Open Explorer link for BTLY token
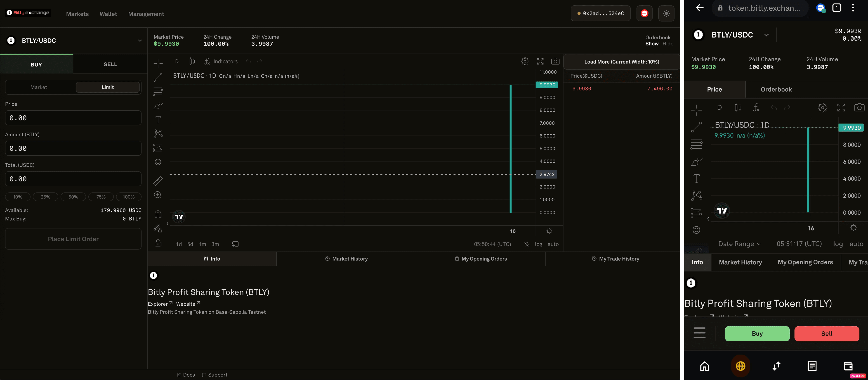 click(160, 304)
